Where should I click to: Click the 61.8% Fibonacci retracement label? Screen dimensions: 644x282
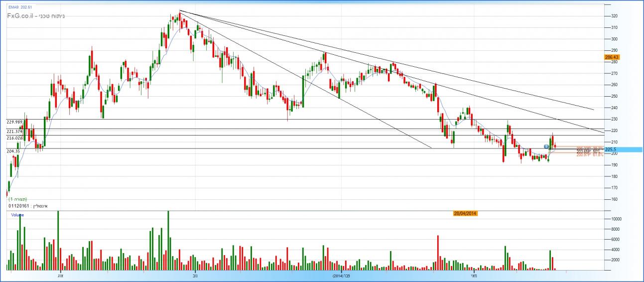point(590,155)
